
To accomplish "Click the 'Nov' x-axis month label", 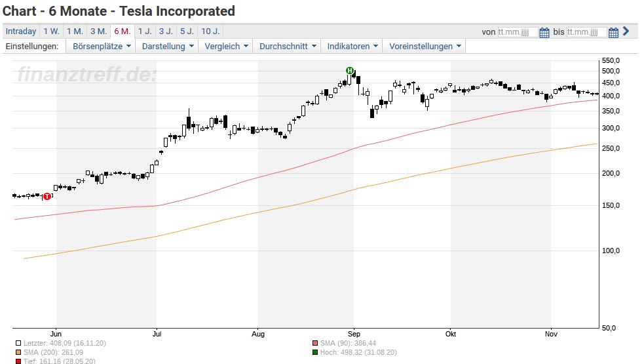I will pyautogui.click(x=551, y=334).
